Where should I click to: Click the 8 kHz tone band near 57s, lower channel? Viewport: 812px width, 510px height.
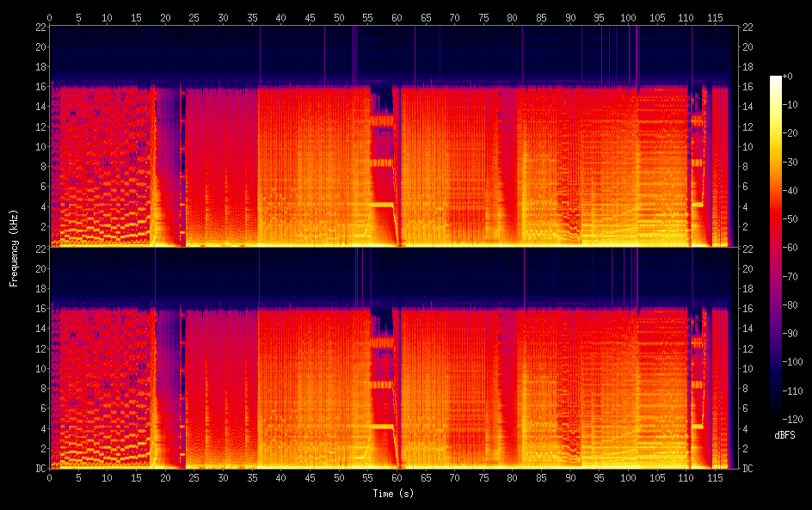[381, 384]
